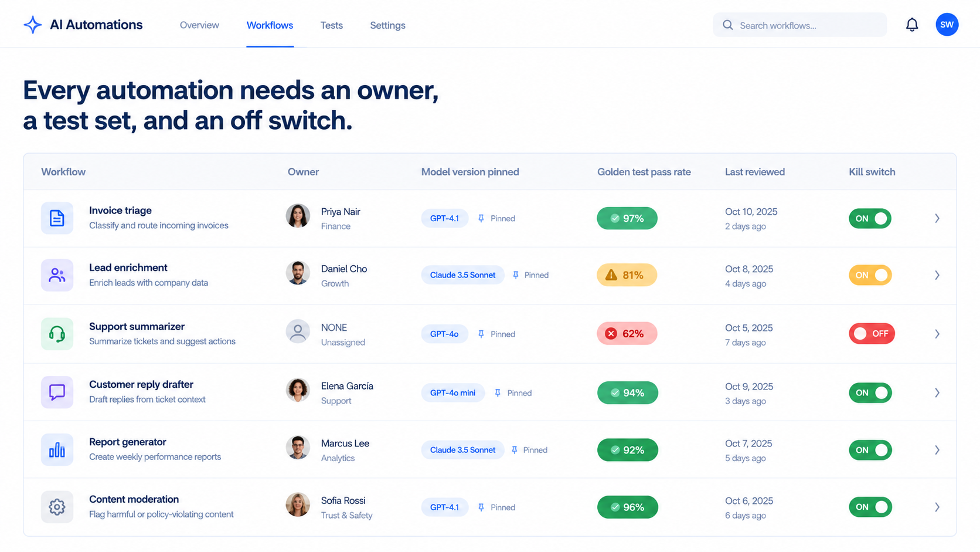Click the Model version pinned header

tap(469, 172)
